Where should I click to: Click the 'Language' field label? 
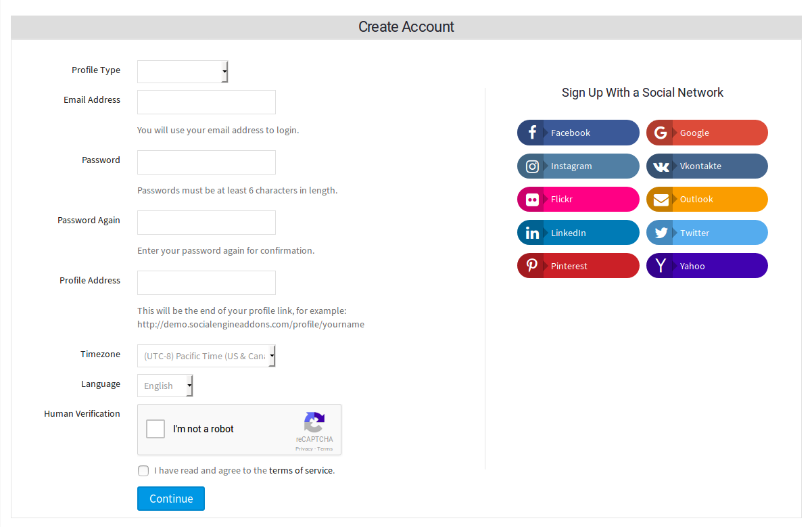(101, 384)
